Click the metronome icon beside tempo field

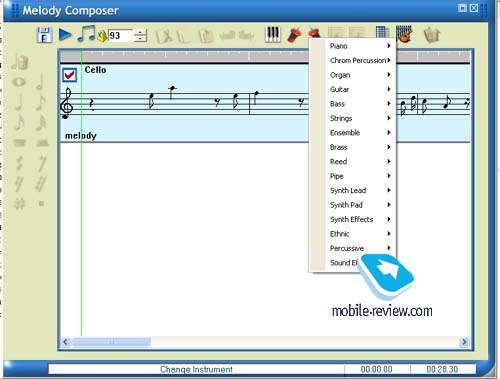point(102,36)
